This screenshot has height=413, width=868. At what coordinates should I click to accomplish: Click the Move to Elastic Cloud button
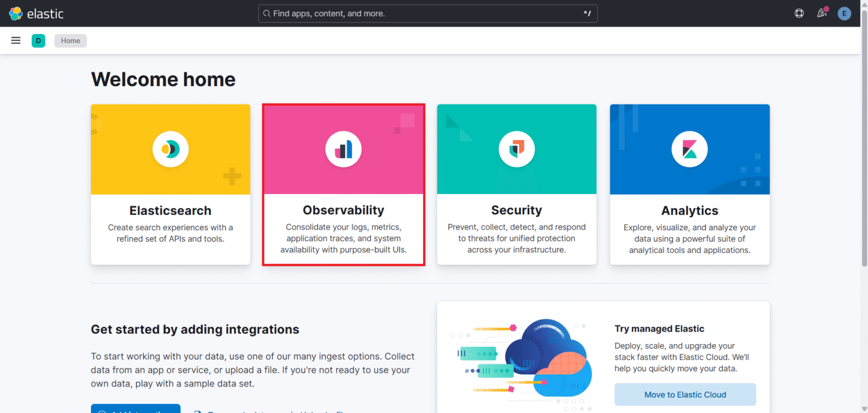pyautogui.click(x=685, y=394)
